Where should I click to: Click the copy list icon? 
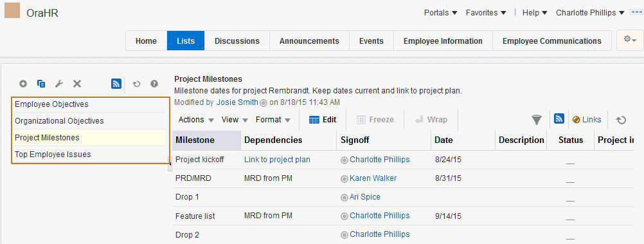coord(41,84)
